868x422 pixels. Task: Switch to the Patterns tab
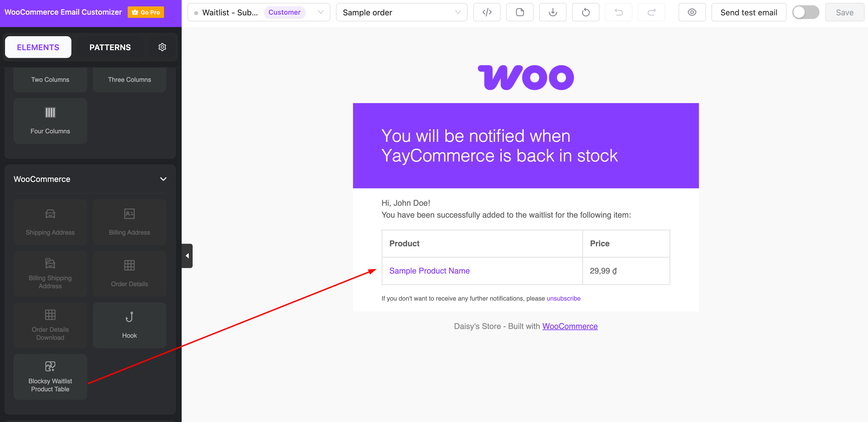point(110,47)
